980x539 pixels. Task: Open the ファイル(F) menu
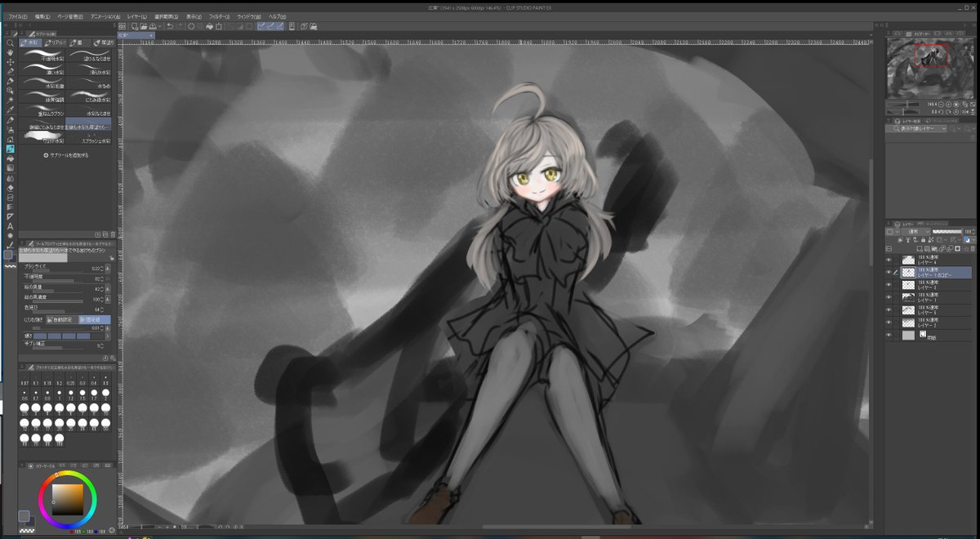[x=17, y=16]
